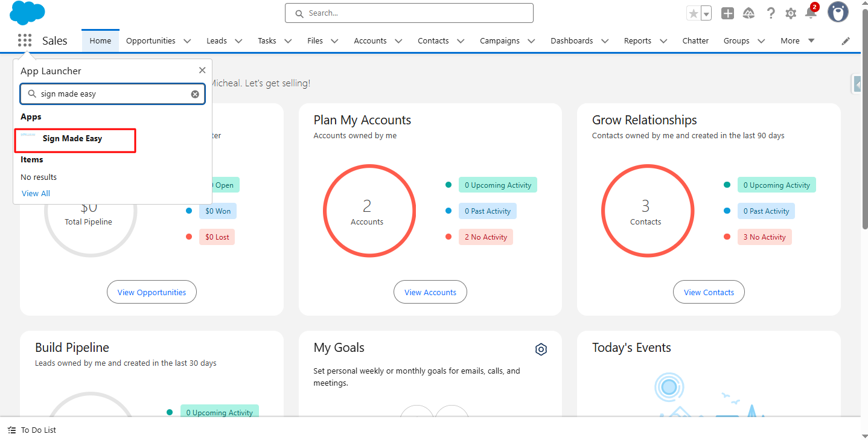This screenshot has width=868, height=440.
Task: Open the My Goals settings icon
Action: tap(541, 349)
